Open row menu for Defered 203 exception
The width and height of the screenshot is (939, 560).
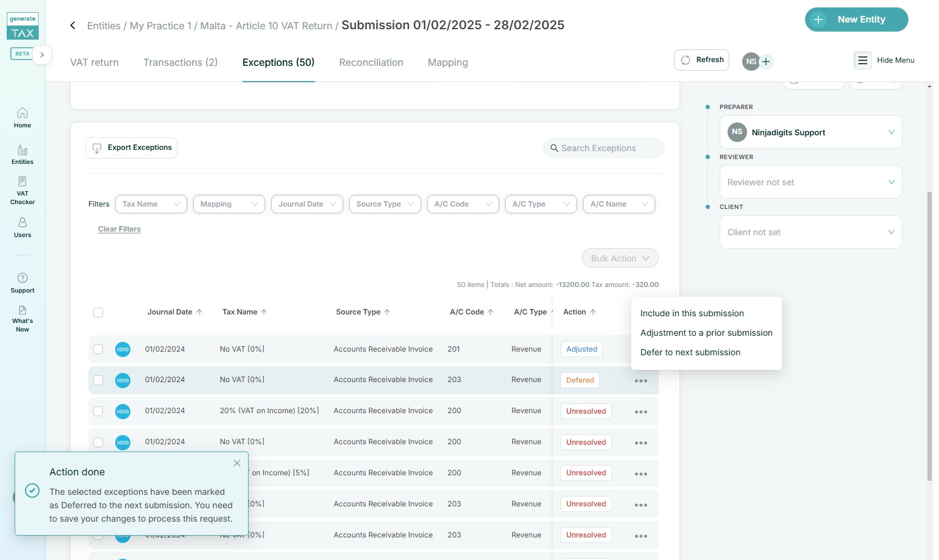pos(641,381)
